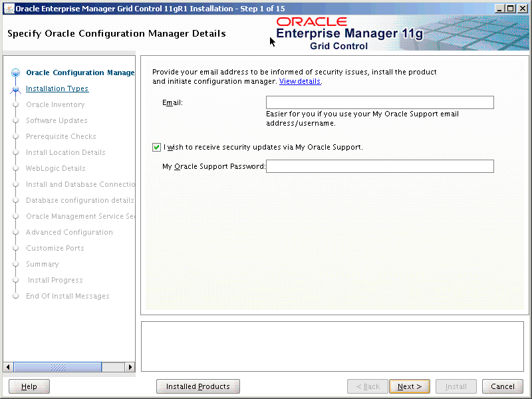
Task: Click the Customize Ports step
Action: click(x=55, y=248)
